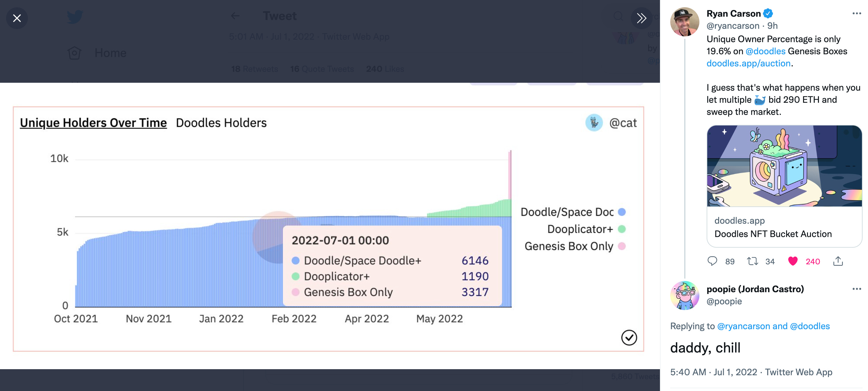Click the '1190' Dooplicator+ tooltip value
The image size is (868, 391).
pos(475,276)
